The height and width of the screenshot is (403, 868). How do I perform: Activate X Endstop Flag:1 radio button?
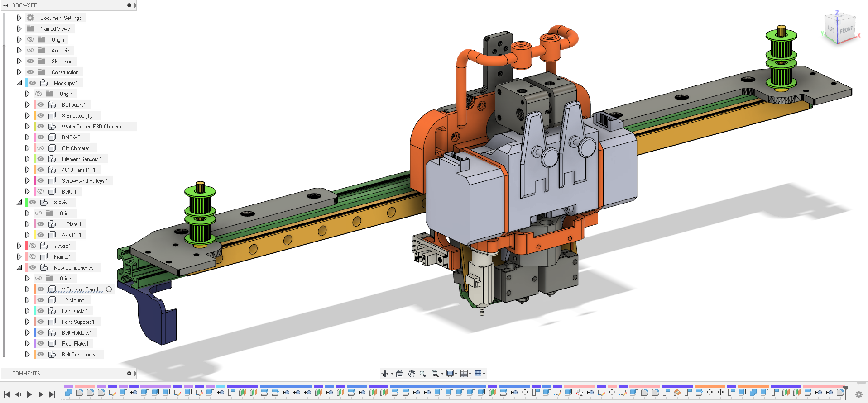click(x=109, y=289)
